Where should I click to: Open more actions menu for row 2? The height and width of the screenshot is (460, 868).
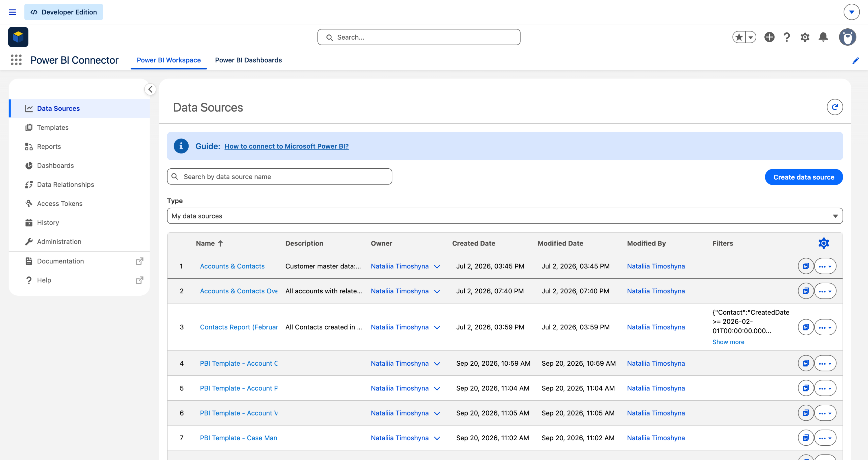coord(825,291)
